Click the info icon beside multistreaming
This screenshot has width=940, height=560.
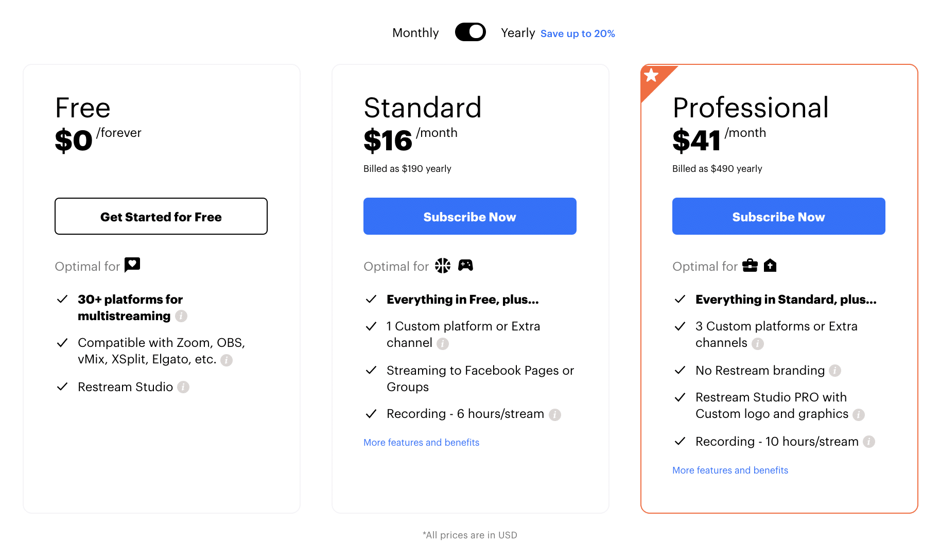[181, 316]
